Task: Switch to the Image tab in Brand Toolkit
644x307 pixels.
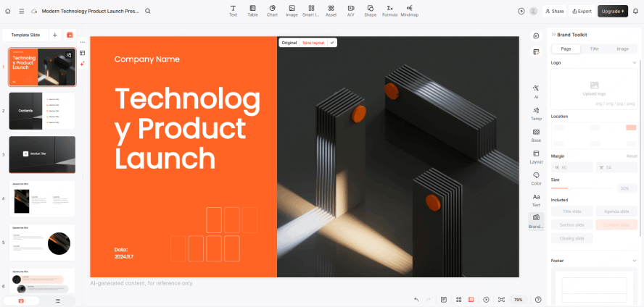Action: (622, 49)
